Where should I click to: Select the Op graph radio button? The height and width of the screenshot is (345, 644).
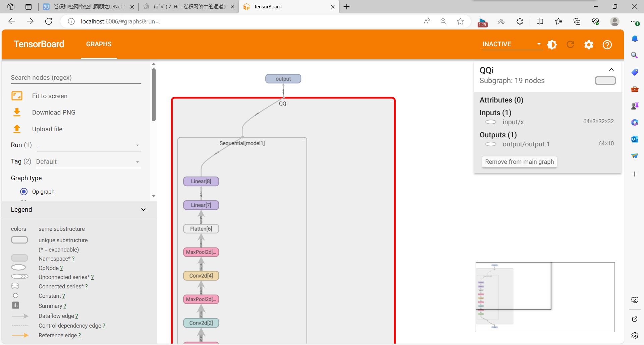pos(24,192)
